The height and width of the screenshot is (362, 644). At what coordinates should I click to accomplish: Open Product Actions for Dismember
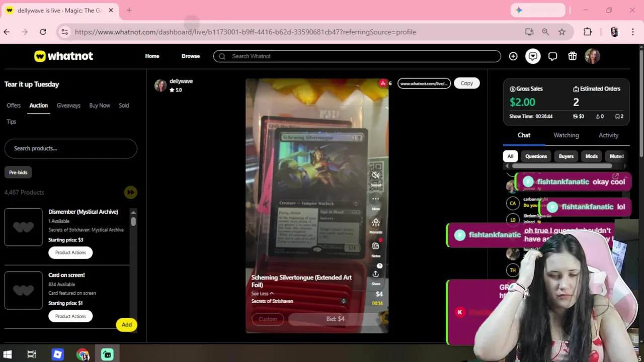pos(70,252)
